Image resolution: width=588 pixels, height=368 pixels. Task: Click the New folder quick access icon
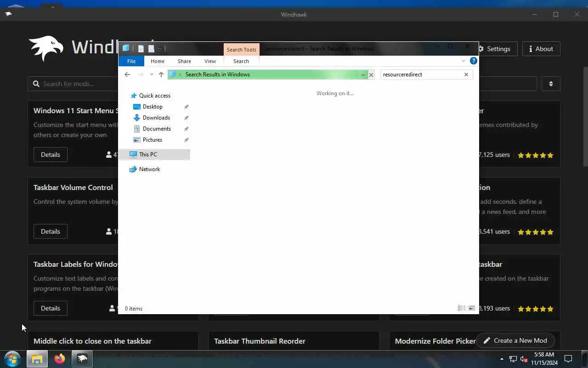(151, 49)
